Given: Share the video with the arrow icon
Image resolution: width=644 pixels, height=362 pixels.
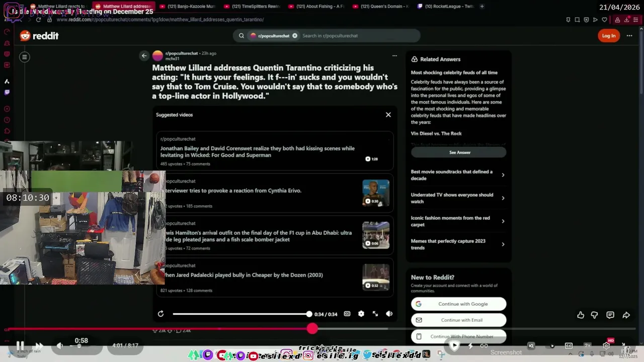Looking at the screenshot, I should [x=626, y=315].
